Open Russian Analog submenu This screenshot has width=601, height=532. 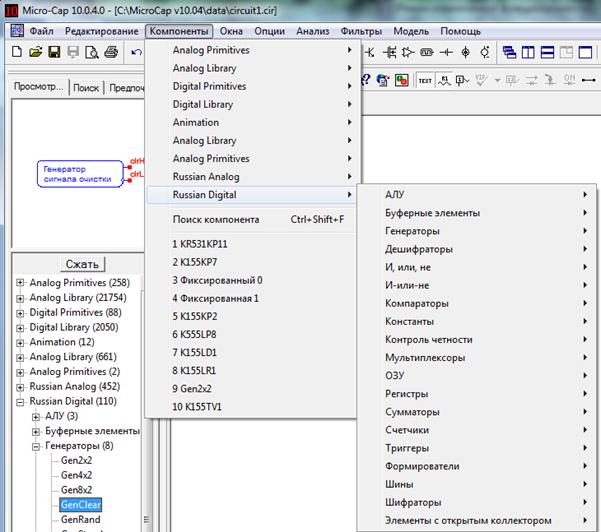[251, 177]
